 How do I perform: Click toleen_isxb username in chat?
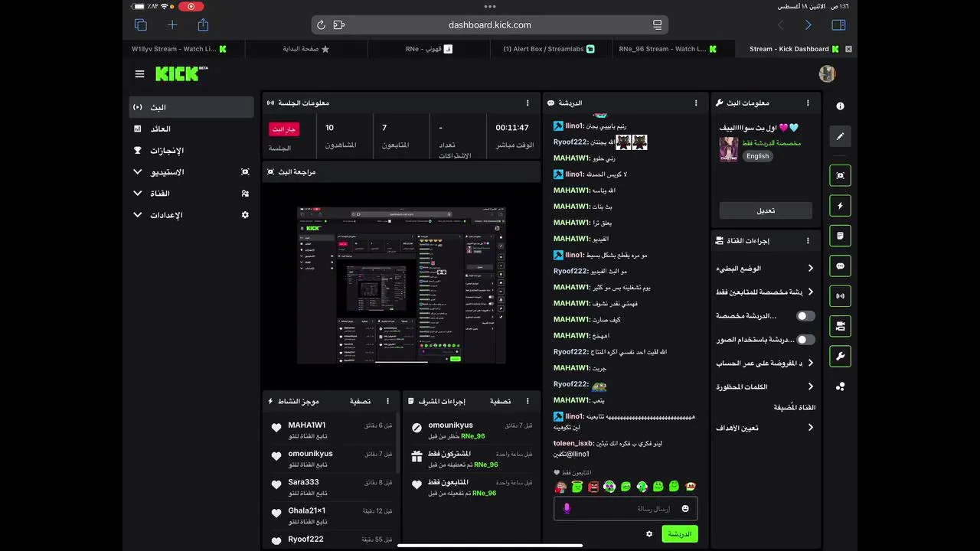tap(573, 443)
